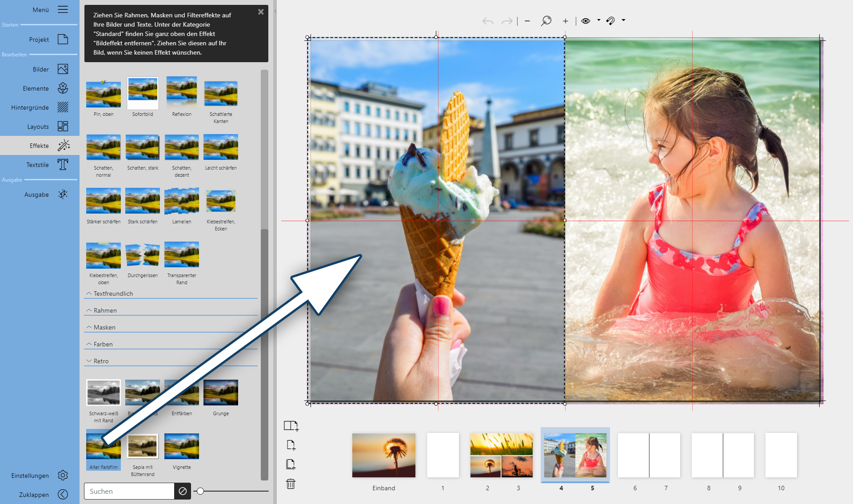Toggle the magnet snapping icon
The height and width of the screenshot is (504, 853).
coord(610,21)
